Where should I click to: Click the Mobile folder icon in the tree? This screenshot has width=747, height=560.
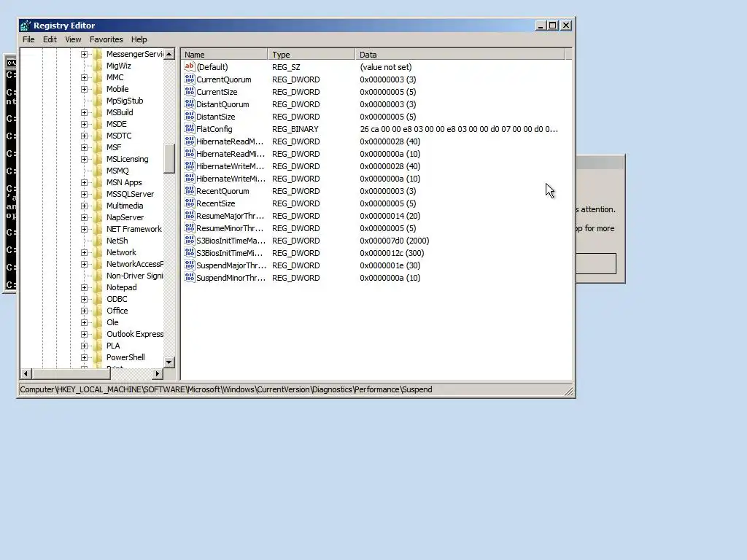click(98, 89)
